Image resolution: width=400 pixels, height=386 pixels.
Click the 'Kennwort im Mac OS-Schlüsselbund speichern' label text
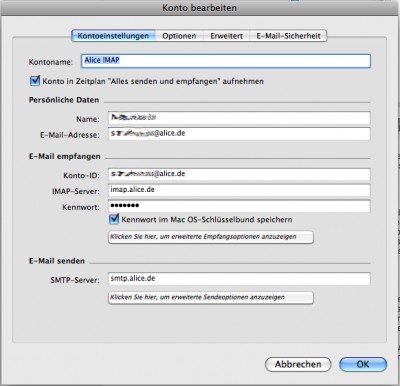[207, 220]
